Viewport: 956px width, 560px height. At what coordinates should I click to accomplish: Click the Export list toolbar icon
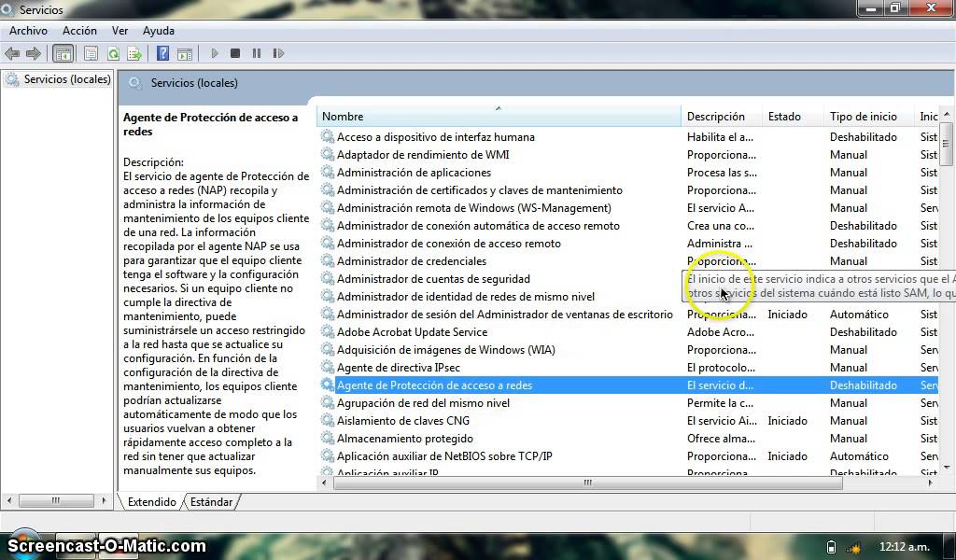click(134, 53)
